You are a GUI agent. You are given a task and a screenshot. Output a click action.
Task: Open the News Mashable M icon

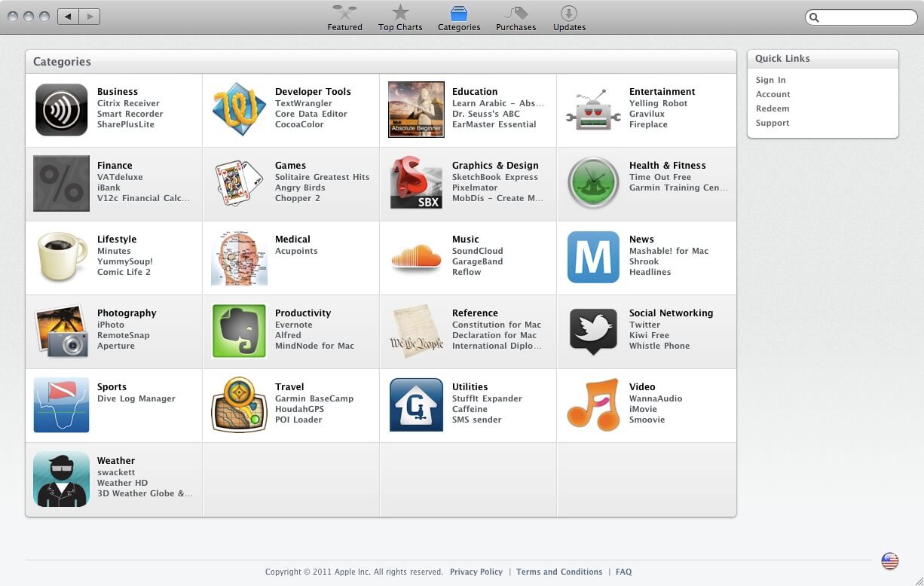point(593,257)
